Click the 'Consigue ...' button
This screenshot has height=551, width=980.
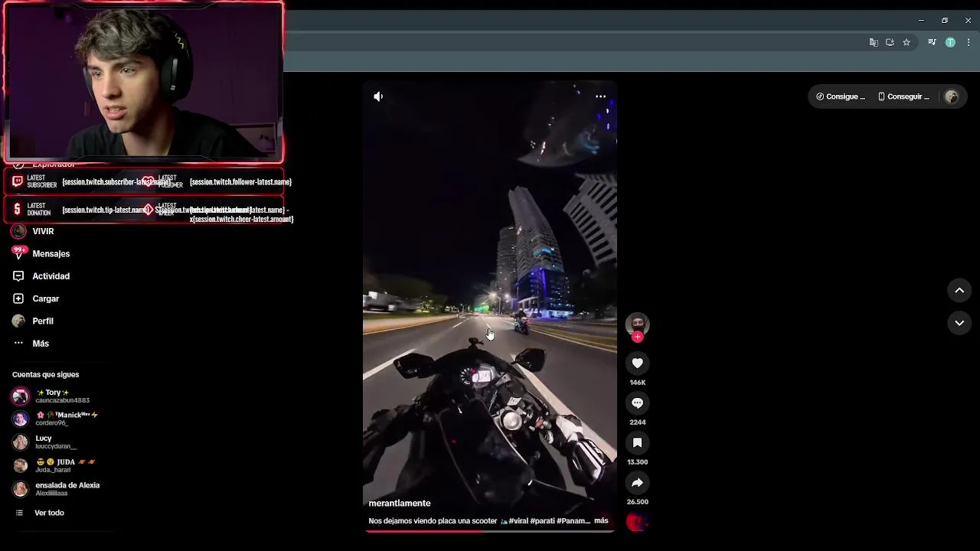tap(841, 96)
